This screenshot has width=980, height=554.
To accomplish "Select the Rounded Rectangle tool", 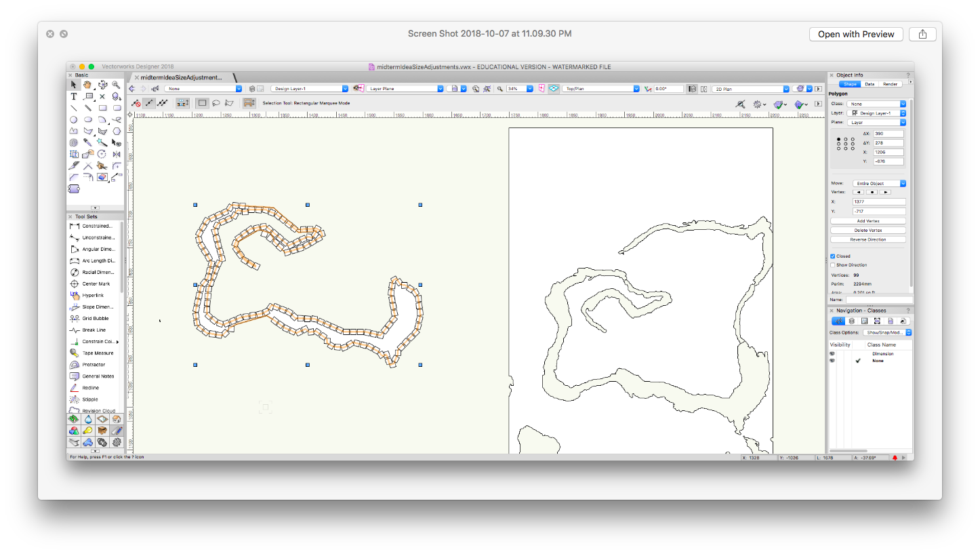I will [117, 108].
